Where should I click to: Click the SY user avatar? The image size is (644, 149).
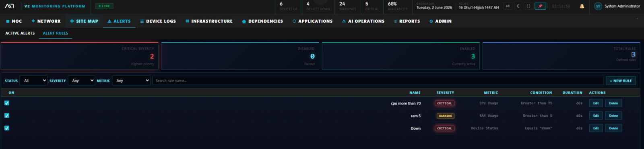(598, 6)
